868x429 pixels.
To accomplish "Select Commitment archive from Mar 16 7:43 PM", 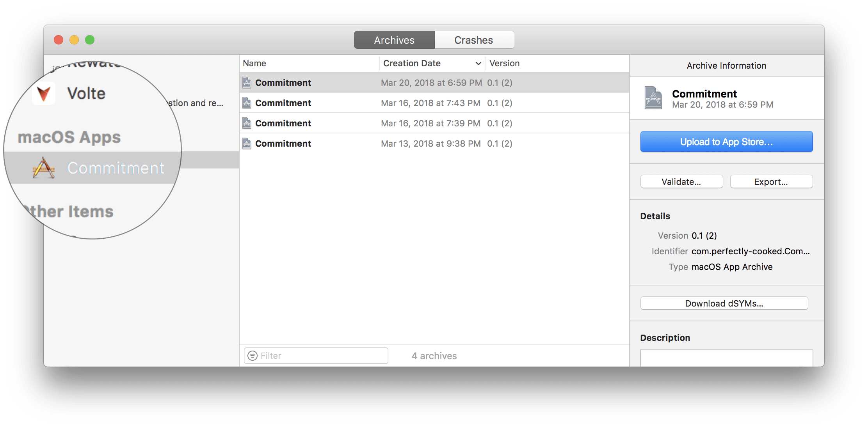I will 434,103.
